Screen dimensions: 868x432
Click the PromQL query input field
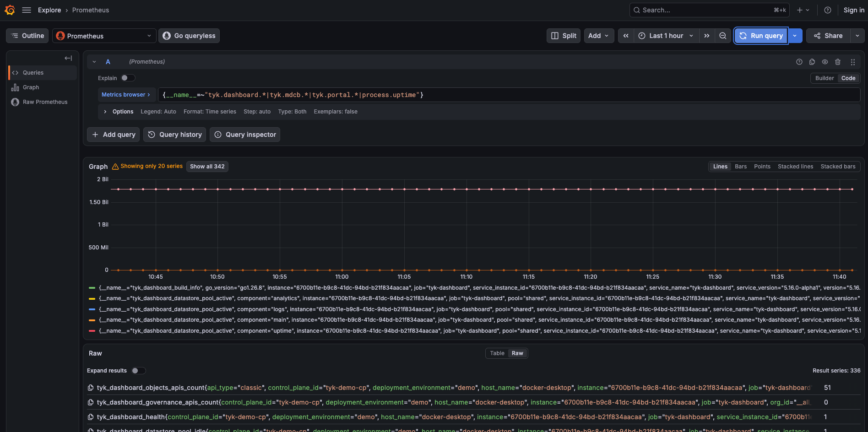[509, 95]
